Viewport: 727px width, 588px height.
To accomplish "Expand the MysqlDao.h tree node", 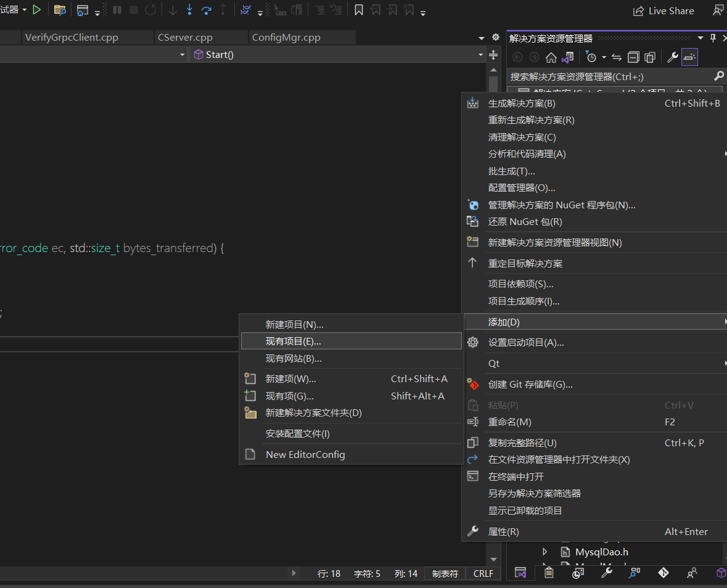I will click(545, 552).
